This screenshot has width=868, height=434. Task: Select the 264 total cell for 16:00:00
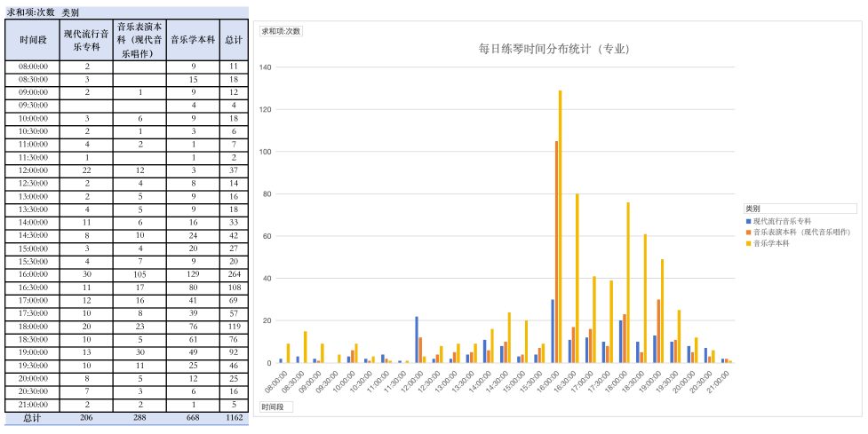[x=234, y=274]
